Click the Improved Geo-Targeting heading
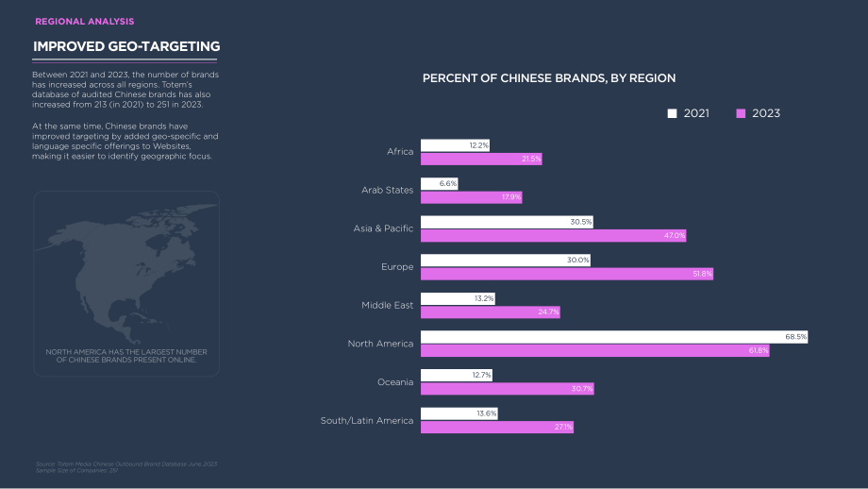Viewport: 868px width, 489px height. [126, 46]
